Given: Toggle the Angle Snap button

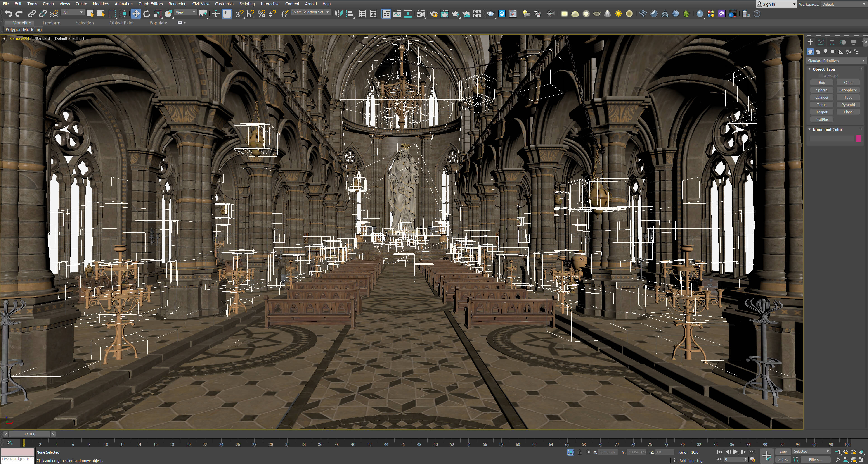Looking at the screenshot, I should [250, 14].
